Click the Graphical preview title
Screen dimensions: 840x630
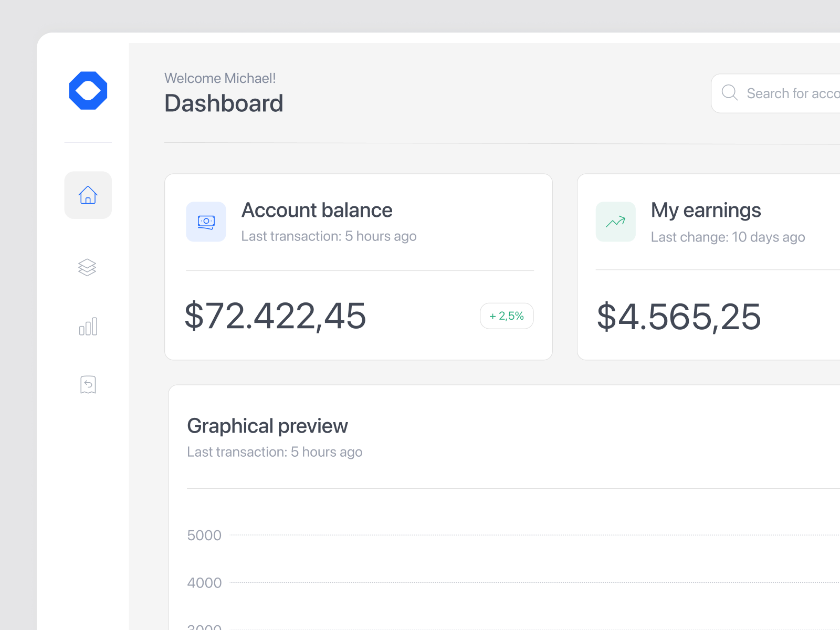(x=268, y=426)
